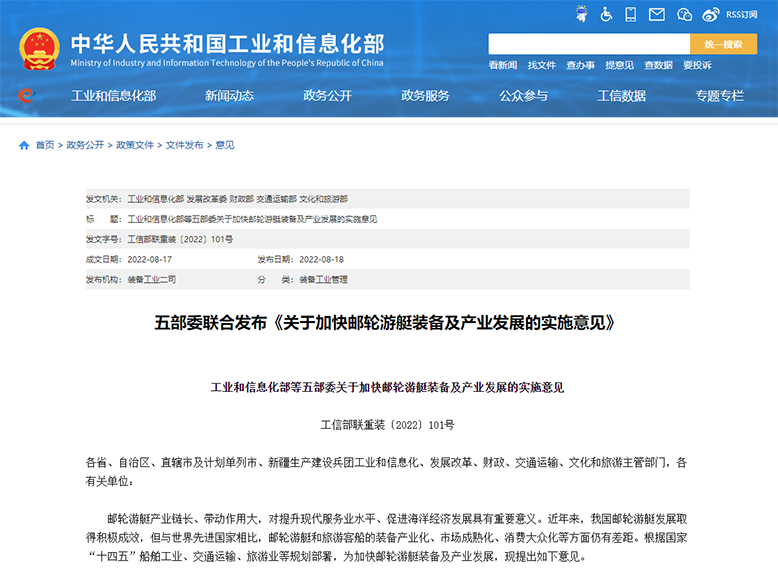Image resolution: width=778 pixels, height=579 pixels.
Task: Select the 要投诉 search shortcut
Action: (697, 65)
